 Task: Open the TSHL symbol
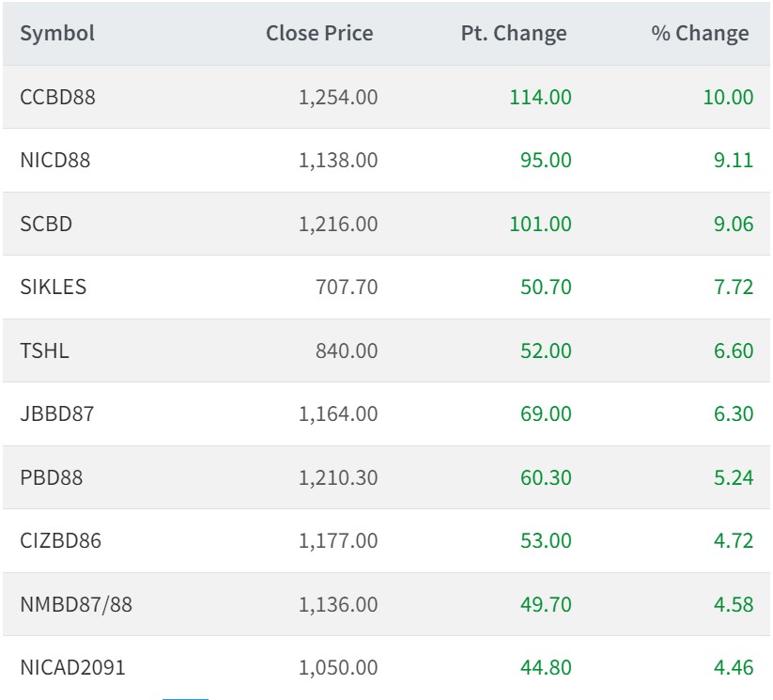coord(44,351)
